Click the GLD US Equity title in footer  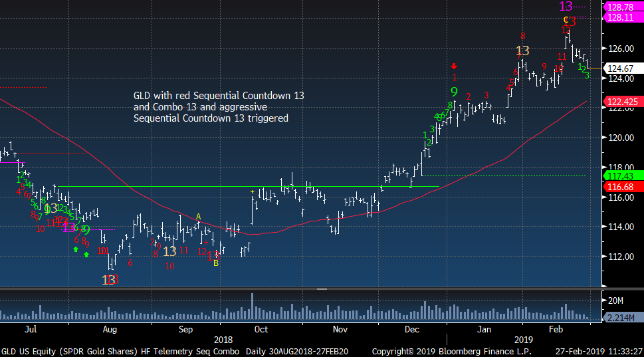pos(120,352)
